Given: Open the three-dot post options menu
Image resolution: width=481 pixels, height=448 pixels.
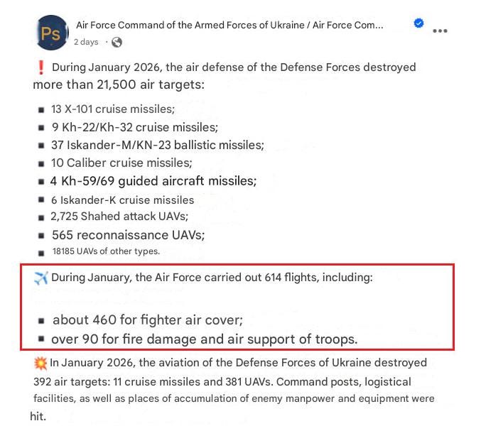Looking at the screenshot, I should [440, 31].
